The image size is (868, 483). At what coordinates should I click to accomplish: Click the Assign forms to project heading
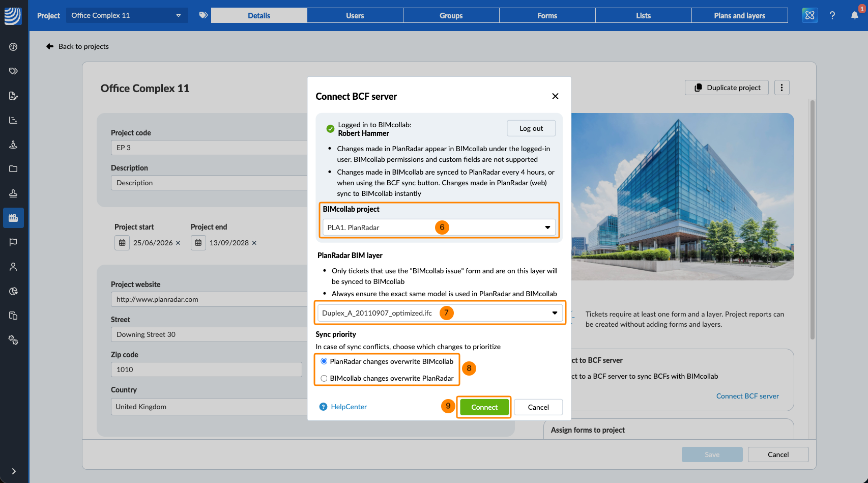point(588,430)
